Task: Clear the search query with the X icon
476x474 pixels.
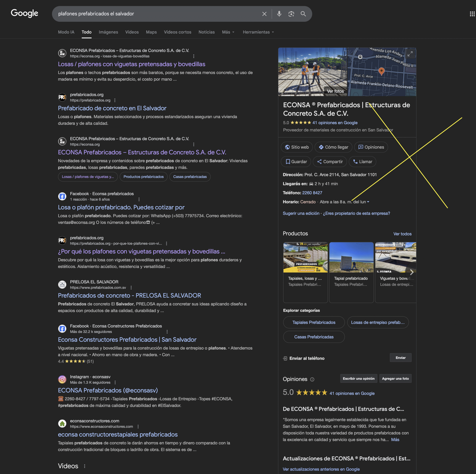Action: [264, 14]
